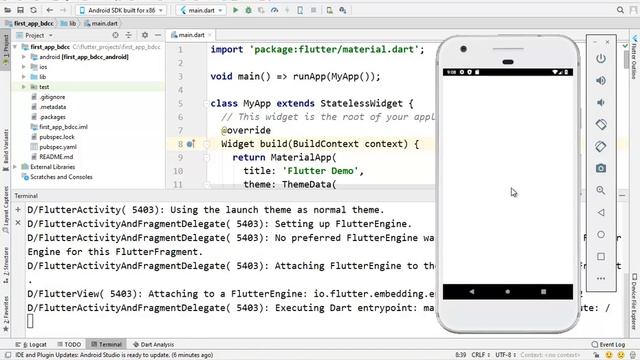
Task: Click the emulator volume down icon
Action: coord(601,102)
